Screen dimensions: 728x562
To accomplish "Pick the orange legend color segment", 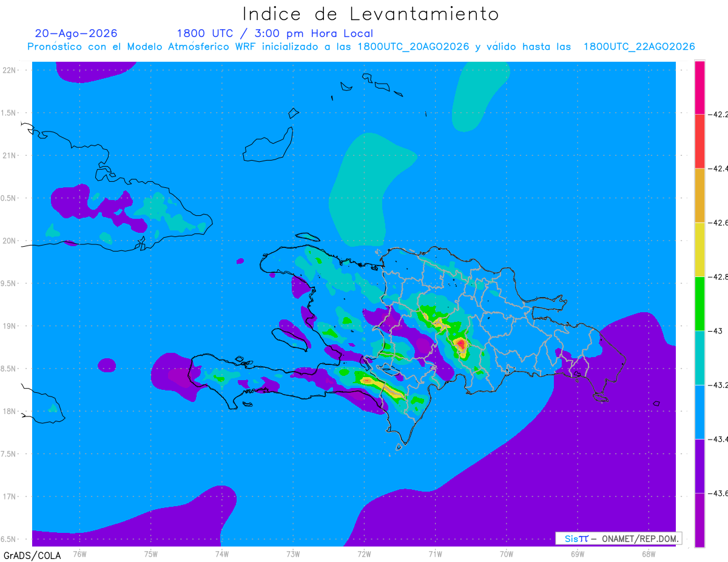I will click(x=699, y=195).
